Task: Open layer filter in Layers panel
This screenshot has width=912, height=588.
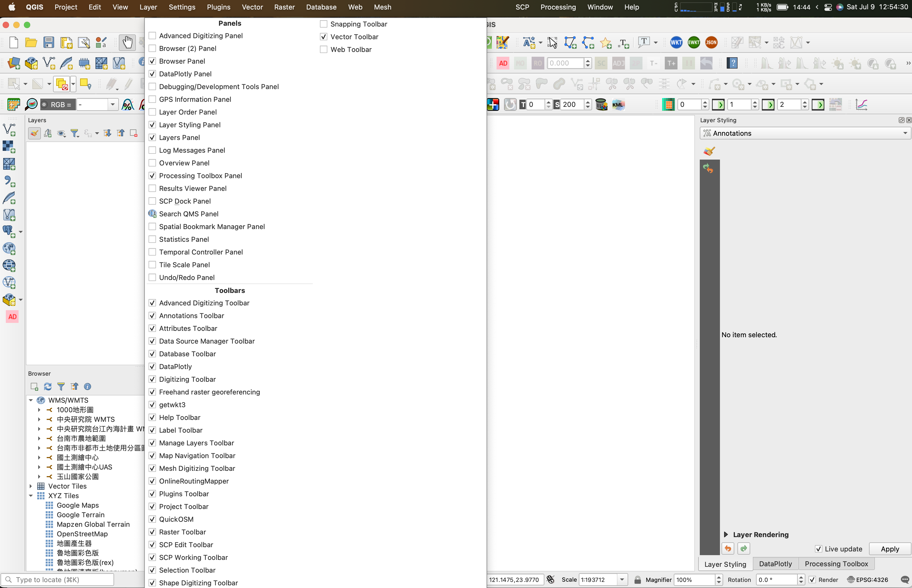Action: coord(75,133)
